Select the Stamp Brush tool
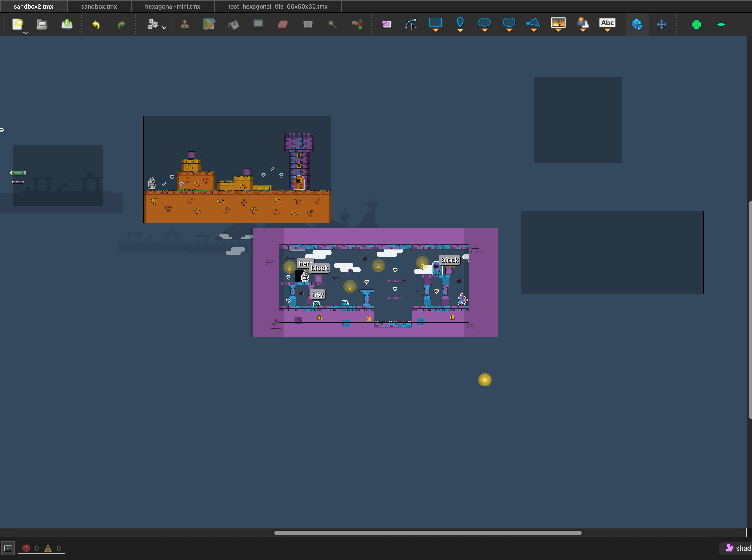The height and width of the screenshot is (560, 752). tap(185, 24)
